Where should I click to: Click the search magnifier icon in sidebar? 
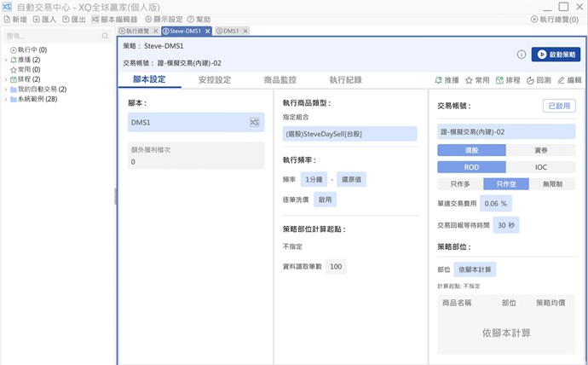pos(105,37)
